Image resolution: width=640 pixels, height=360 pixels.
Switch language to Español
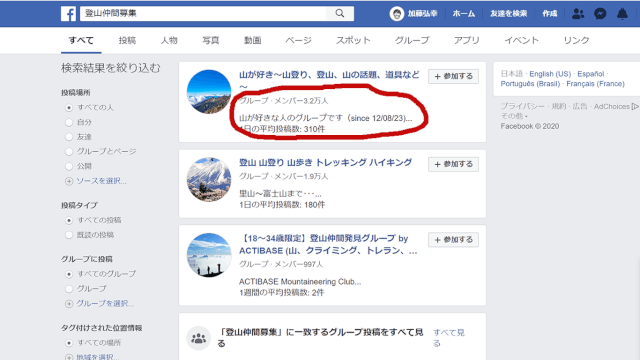coord(590,74)
